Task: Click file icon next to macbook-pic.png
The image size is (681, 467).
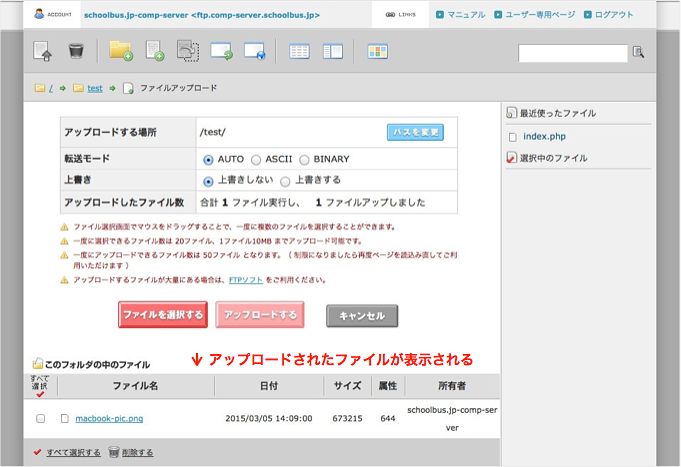Action: click(x=65, y=418)
